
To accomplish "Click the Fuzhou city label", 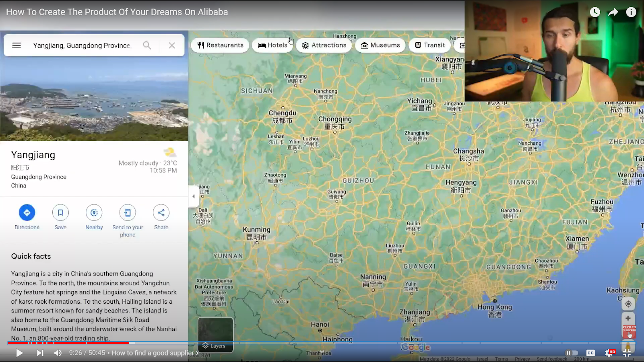I will point(602,205).
